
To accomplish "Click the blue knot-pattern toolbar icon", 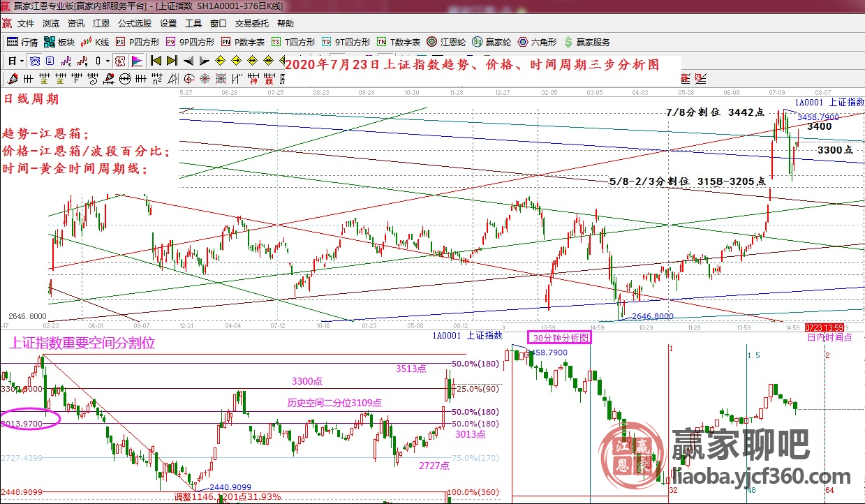I will pos(35,61).
